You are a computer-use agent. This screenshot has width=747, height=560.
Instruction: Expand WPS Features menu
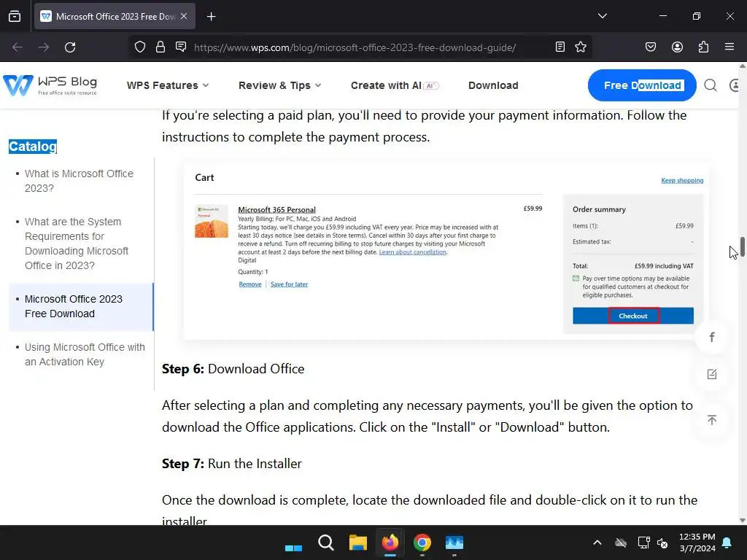(x=168, y=85)
